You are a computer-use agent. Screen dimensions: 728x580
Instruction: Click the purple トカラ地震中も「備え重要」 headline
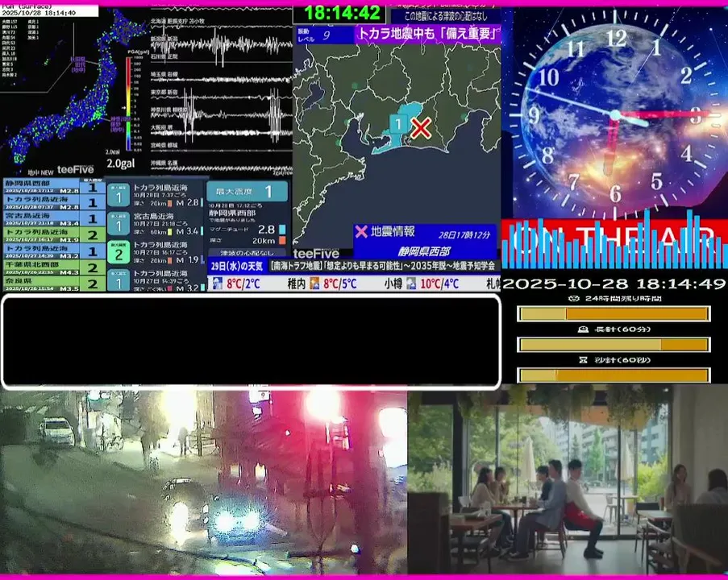tap(427, 34)
